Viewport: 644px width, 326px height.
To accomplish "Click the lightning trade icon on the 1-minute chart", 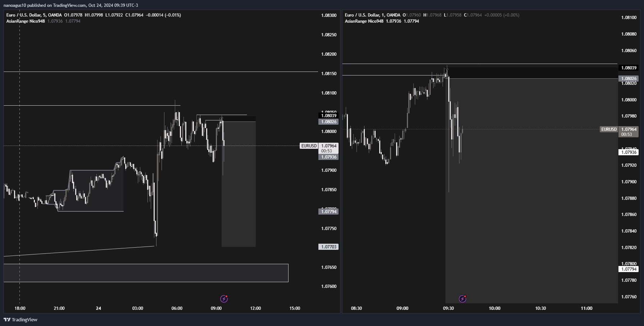I will (463, 299).
